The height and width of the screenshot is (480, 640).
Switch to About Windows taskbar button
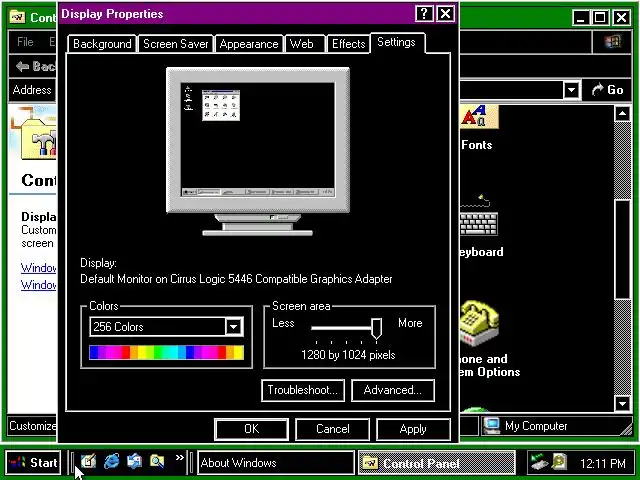(x=276, y=462)
